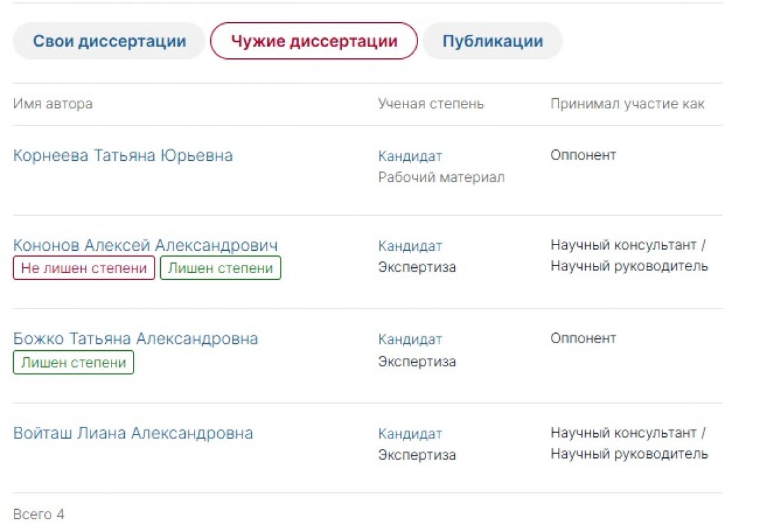The image size is (760, 532).
Task: Click the red Не лишен степени badge
Action: click(x=84, y=269)
